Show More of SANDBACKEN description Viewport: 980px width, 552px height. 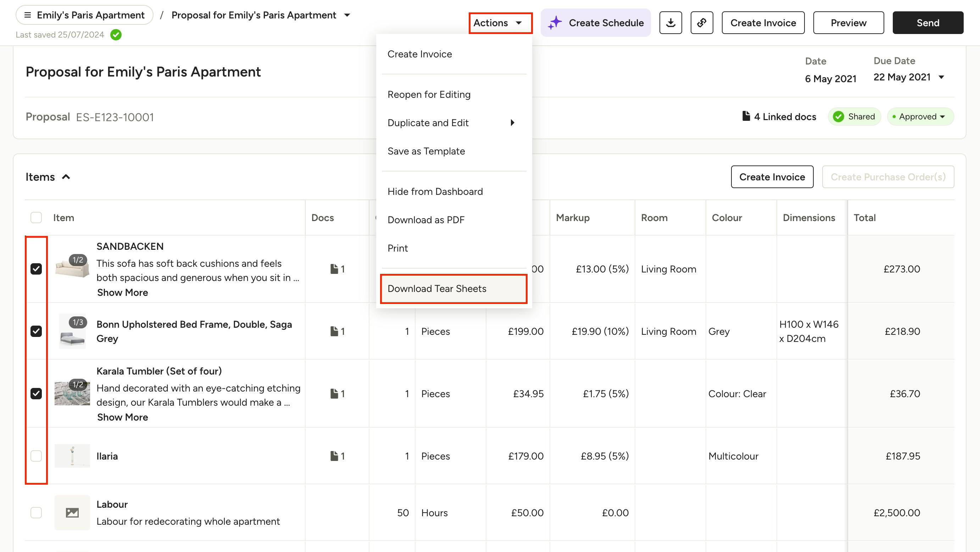(x=123, y=292)
